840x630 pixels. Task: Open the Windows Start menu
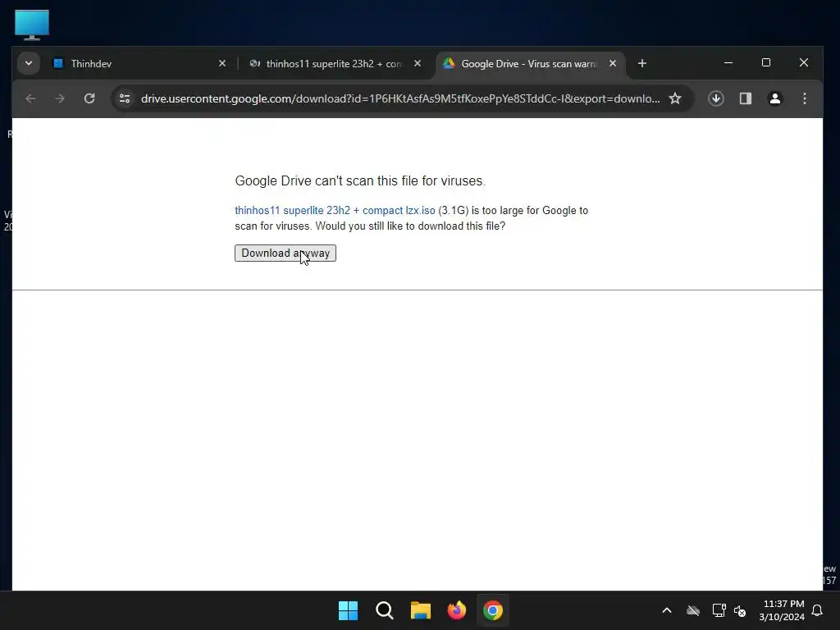point(348,610)
